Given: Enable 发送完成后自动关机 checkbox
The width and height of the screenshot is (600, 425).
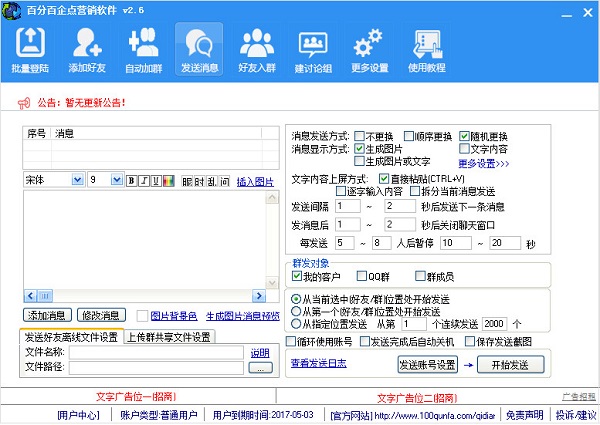Looking at the screenshot, I should pyautogui.click(x=365, y=341).
